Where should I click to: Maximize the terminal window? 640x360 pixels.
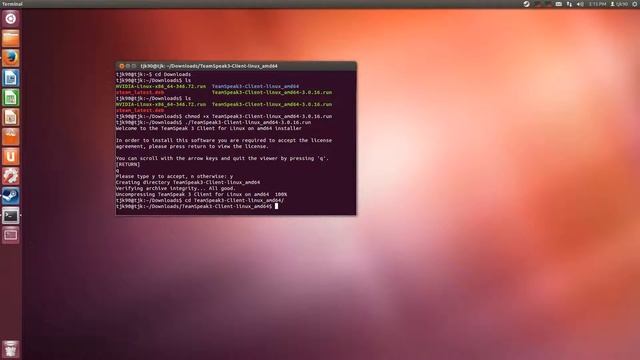click(134, 66)
